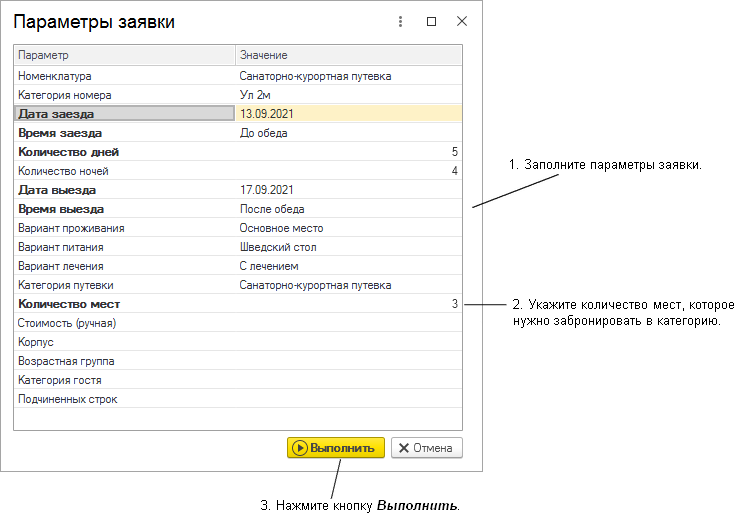Image resolution: width=742 pixels, height=519 pixels.
Task: Change Время выезда value После обеда
Action: point(348,209)
